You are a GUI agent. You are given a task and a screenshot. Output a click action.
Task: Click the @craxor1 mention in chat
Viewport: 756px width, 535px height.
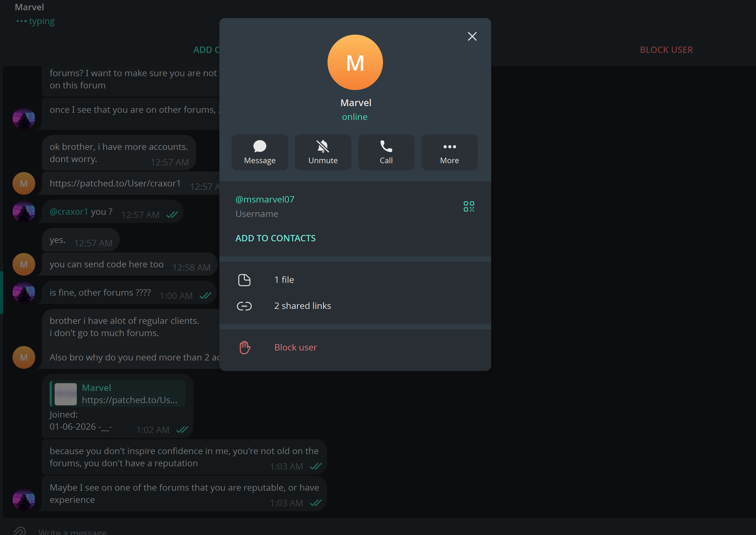(x=69, y=211)
